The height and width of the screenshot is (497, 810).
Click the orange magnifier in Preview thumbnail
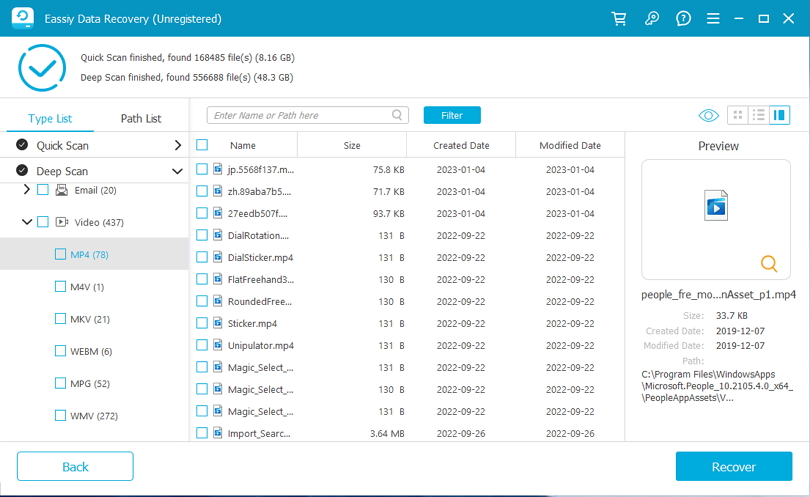coord(769,263)
